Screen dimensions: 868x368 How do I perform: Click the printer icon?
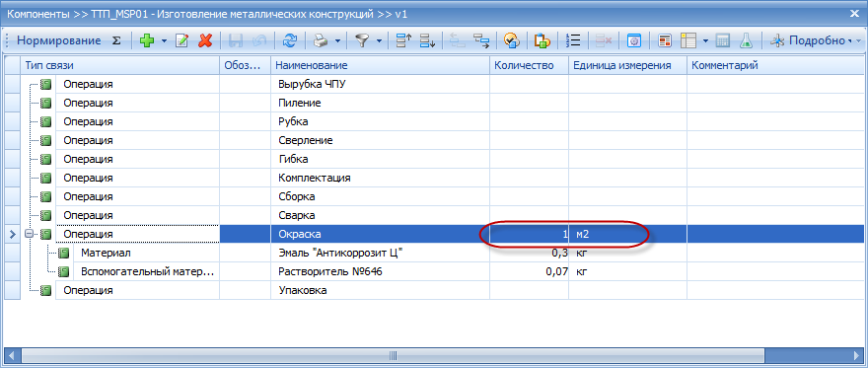(x=322, y=40)
